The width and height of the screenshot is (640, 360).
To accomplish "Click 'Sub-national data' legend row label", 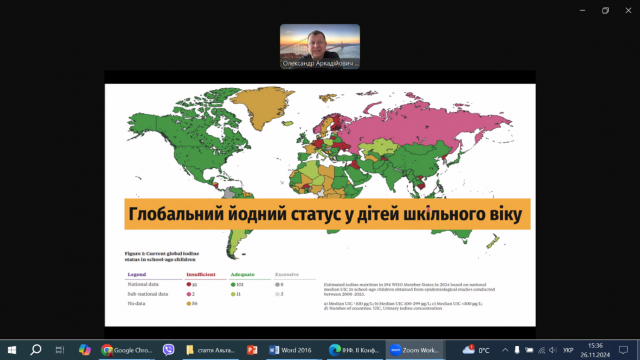I will click(x=148, y=294).
